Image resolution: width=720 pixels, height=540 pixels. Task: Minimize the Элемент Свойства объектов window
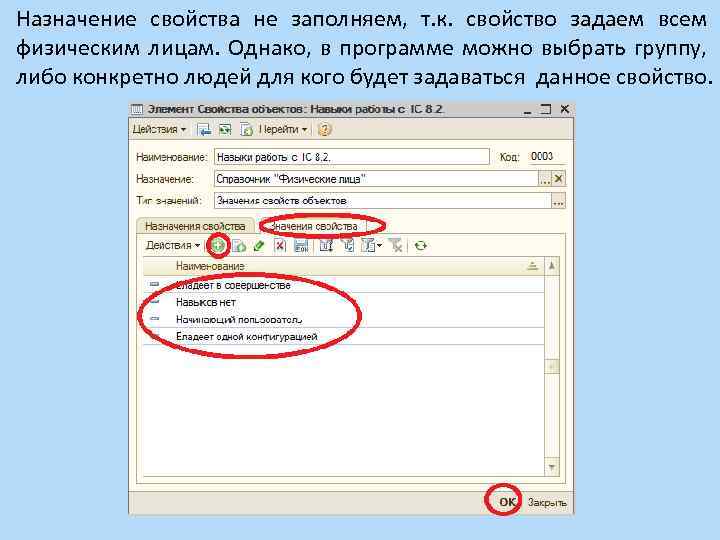[x=527, y=110]
